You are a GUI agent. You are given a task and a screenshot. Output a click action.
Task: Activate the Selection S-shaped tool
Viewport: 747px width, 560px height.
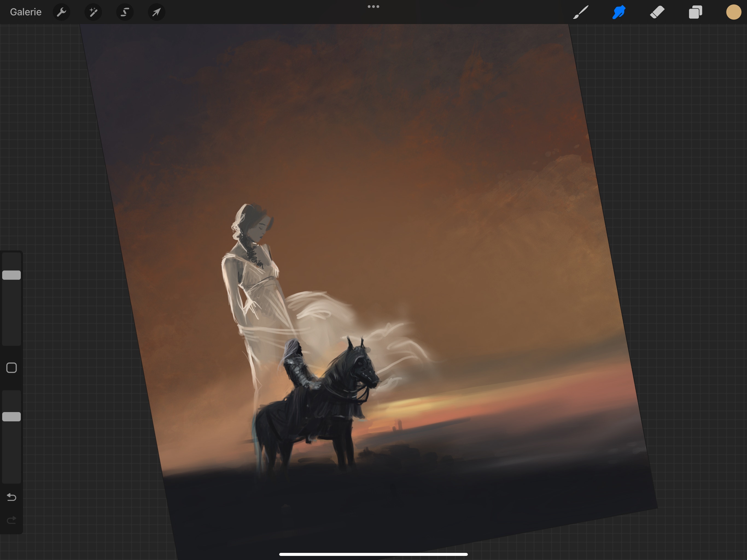point(125,12)
